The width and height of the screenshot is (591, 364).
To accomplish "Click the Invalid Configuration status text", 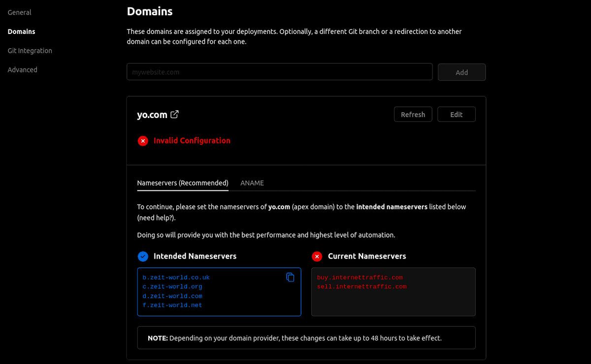I will [192, 141].
